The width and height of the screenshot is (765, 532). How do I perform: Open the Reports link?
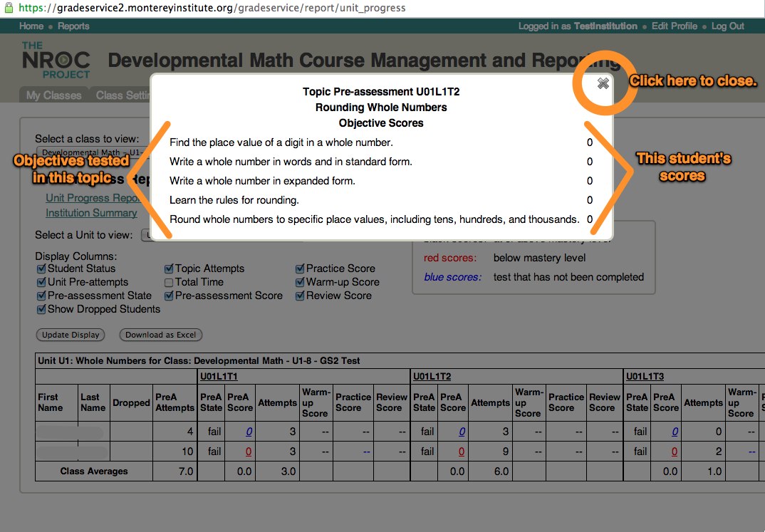73,26
